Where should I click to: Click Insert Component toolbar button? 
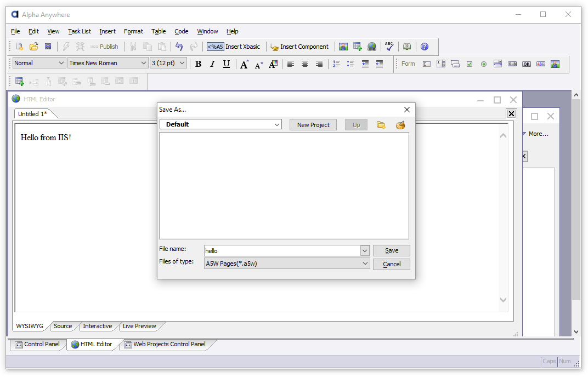(x=299, y=47)
